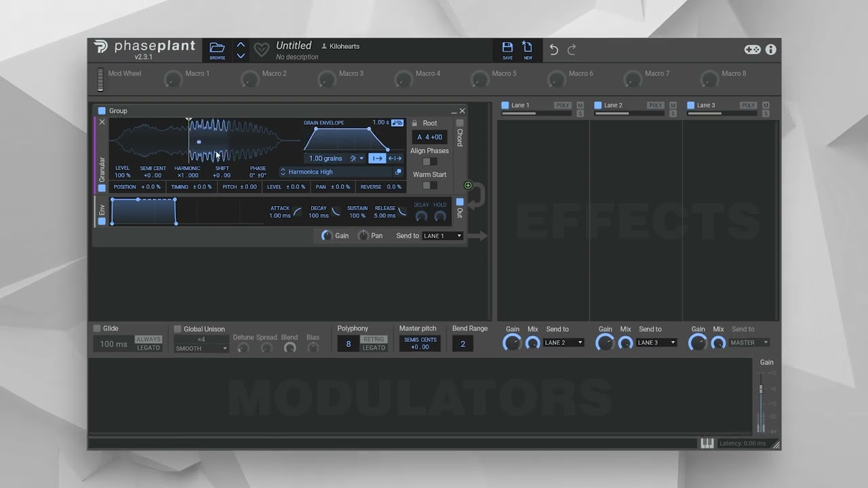Enable the Global Unison checkbox
The image size is (868, 488).
(x=178, y=329)
